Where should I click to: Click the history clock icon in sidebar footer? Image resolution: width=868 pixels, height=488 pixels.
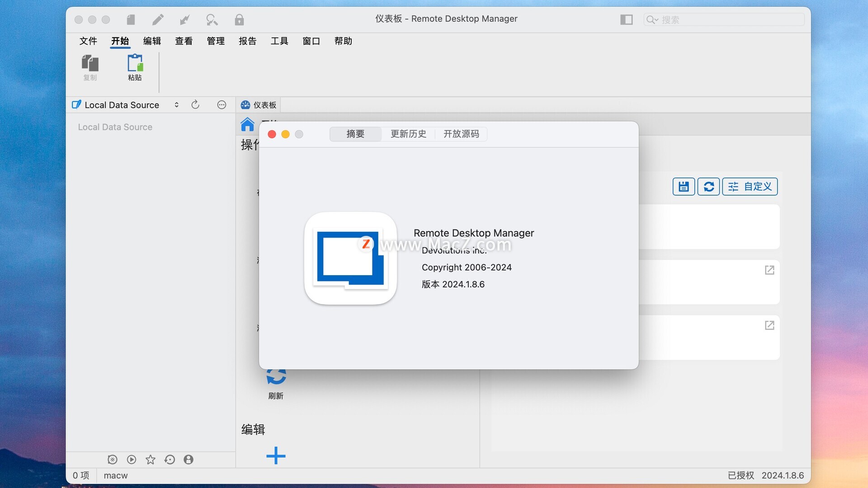(170, 460)
